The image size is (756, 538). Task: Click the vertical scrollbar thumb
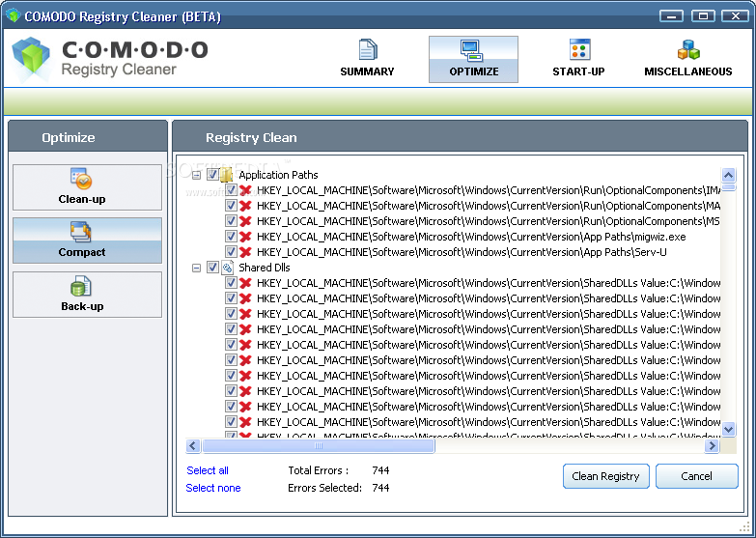click(728, 186)
